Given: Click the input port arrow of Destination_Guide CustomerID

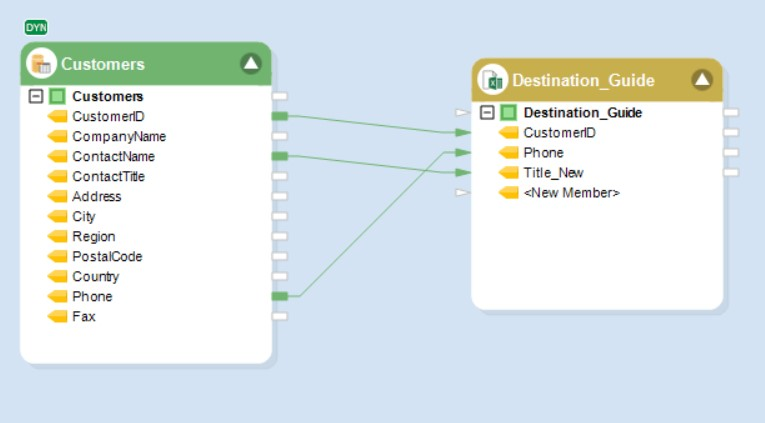Looking at the screenshot, I should point(462,133).
